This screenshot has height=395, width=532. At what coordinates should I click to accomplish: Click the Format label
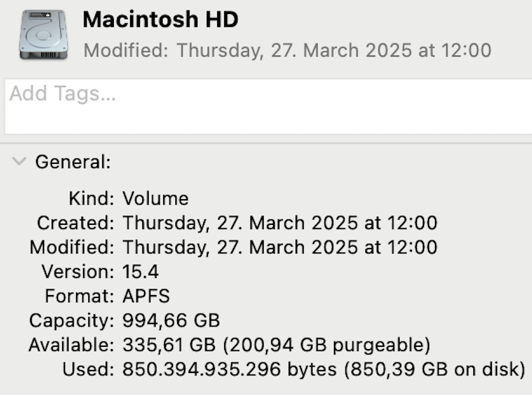click(80, 296)
